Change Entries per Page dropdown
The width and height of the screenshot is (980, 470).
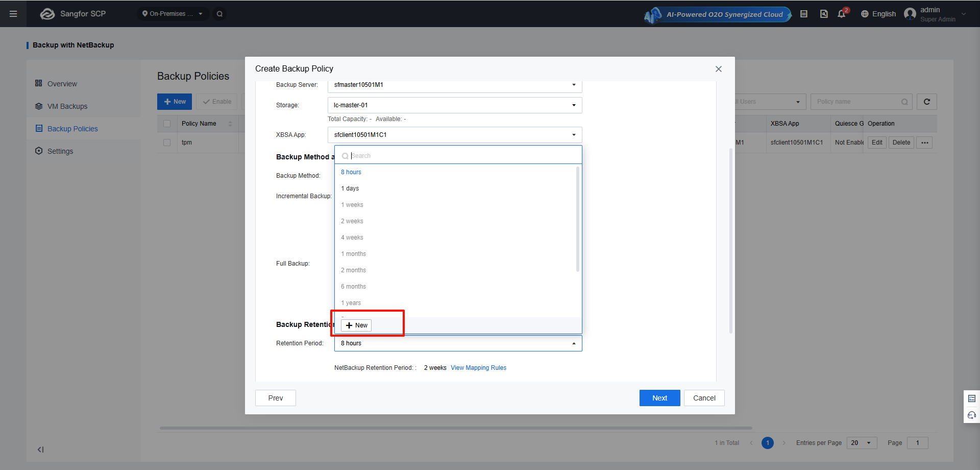click(x=862, y=443)
